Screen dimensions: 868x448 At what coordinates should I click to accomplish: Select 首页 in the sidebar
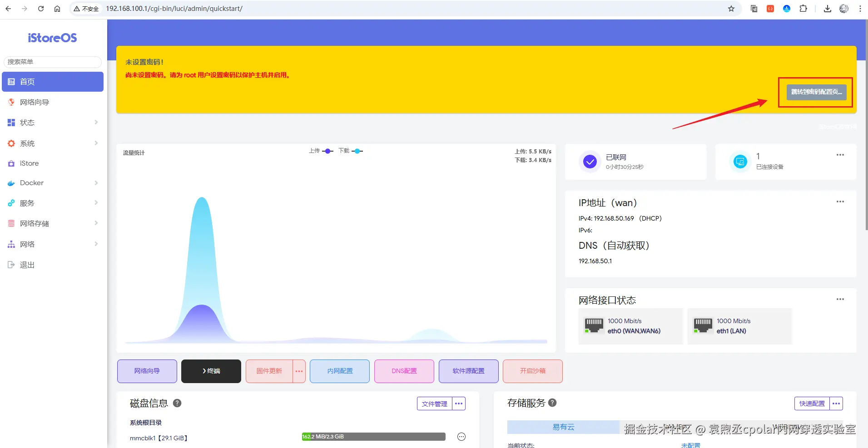pyautogui.click(x=53, y=82)
